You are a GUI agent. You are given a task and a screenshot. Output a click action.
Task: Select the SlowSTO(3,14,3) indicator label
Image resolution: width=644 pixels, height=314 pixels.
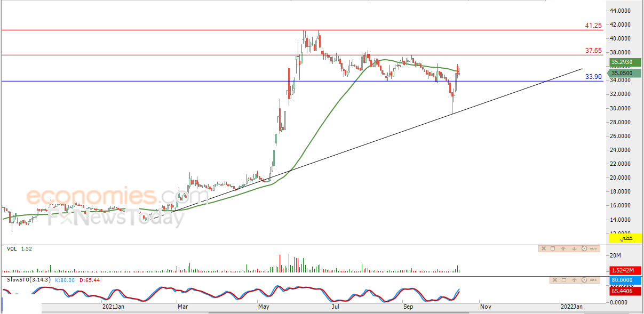click(x=27, y=280)
